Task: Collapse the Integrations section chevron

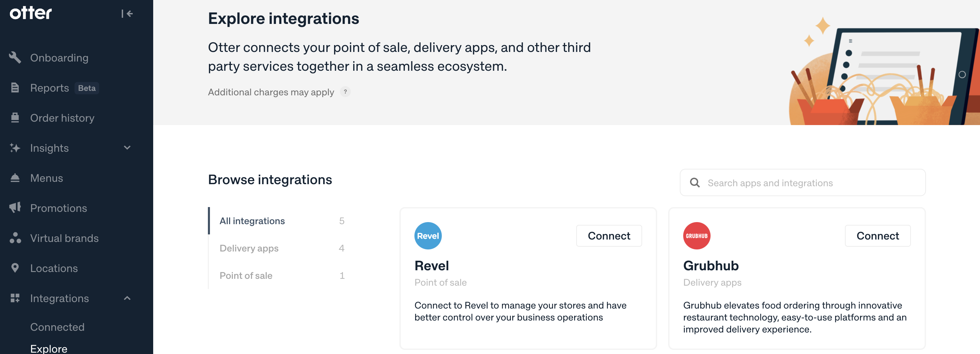Action: tap(127, 298)
